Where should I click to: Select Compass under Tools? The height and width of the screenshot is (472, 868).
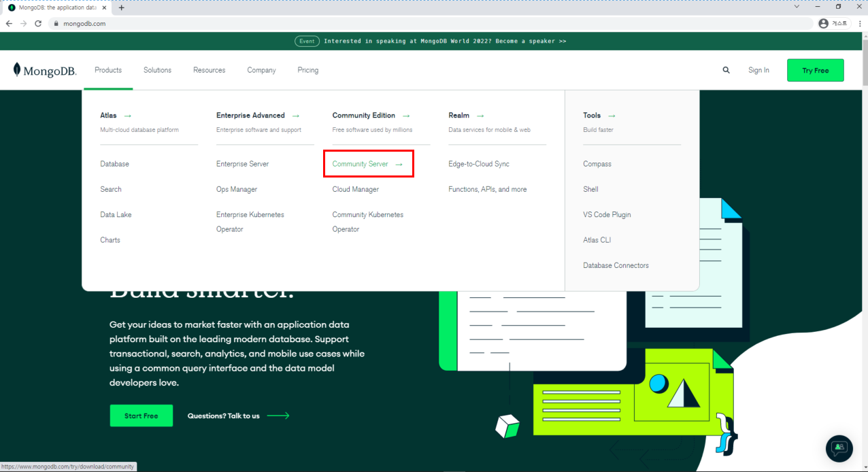[x=597, y=164]
